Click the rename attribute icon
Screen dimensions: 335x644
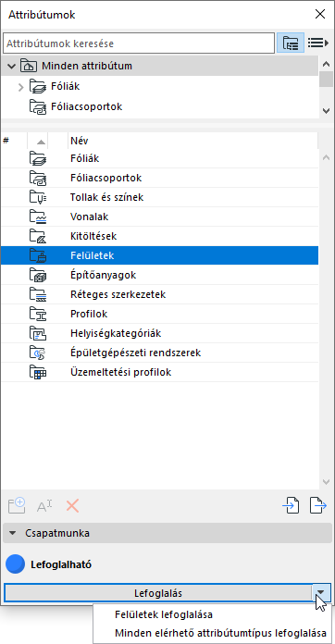44,506
